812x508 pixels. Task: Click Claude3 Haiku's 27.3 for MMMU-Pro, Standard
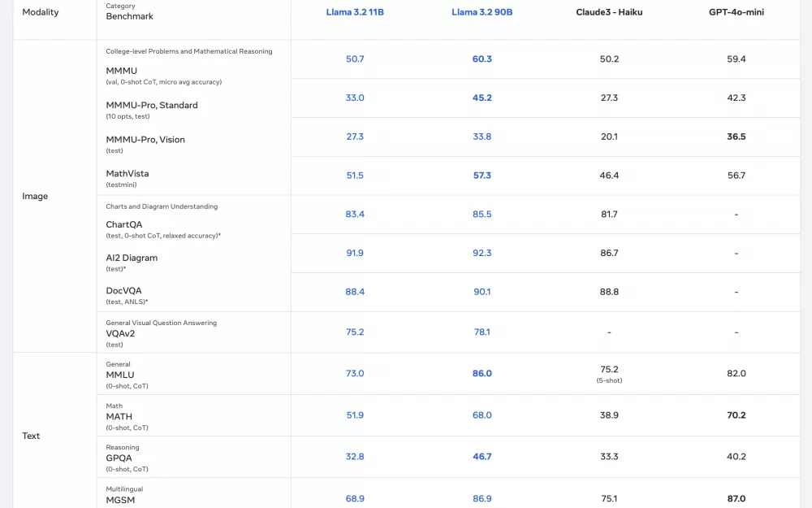[x=609, y=98]
